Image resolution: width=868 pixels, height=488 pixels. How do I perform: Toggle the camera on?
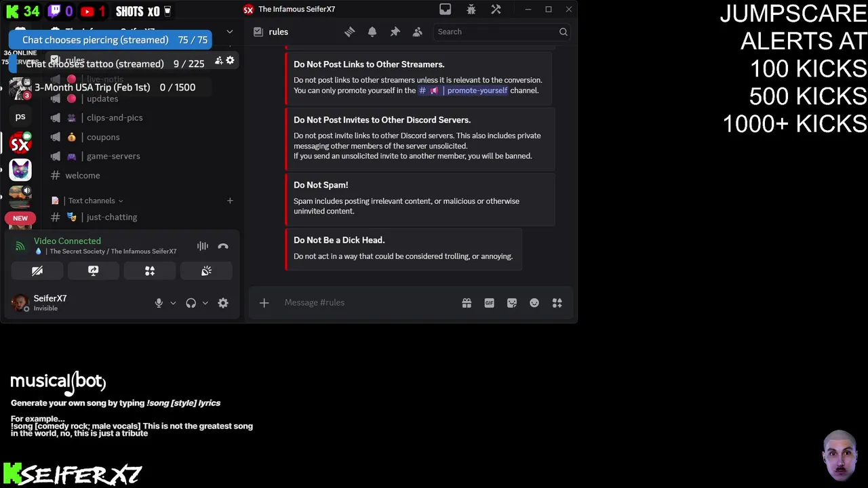point(37,270)
